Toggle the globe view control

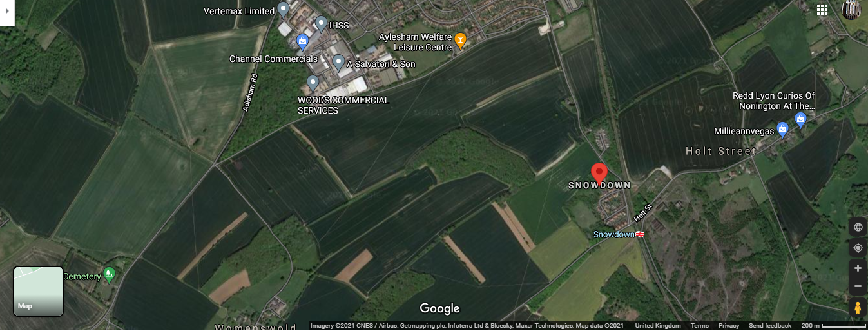point(858,227)
